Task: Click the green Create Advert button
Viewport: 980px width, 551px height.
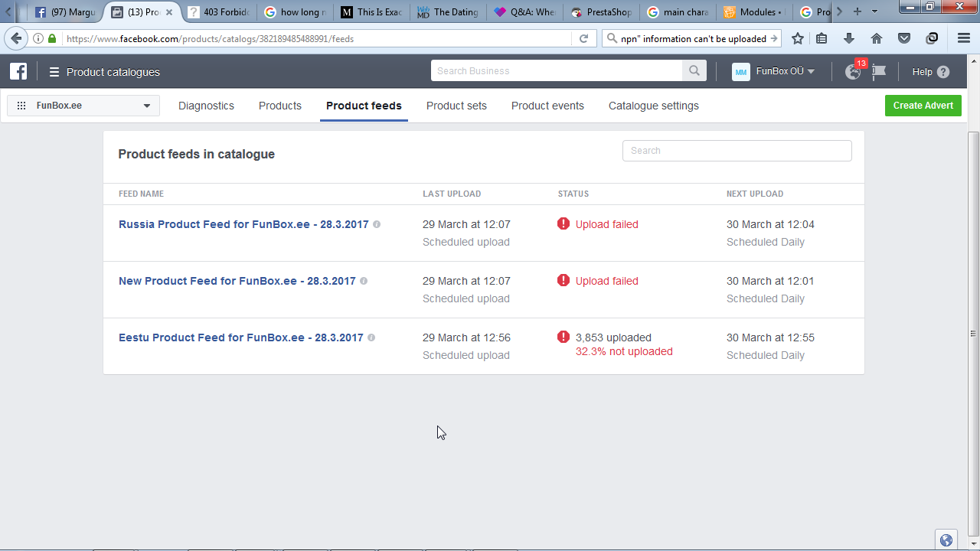Action: pyautogui.click(x=923, y=106)
